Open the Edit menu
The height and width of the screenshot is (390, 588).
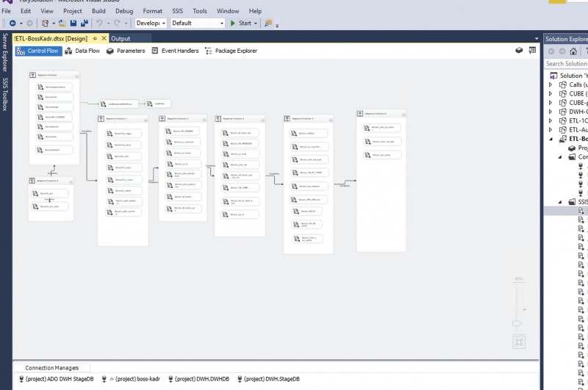click(26, 11)
